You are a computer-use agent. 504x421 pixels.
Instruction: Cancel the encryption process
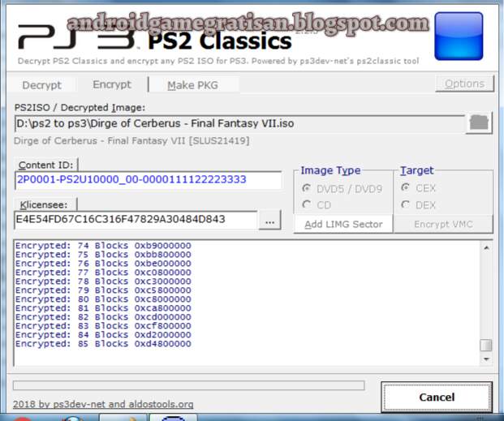pyautogui.click(x=437, y=397)
